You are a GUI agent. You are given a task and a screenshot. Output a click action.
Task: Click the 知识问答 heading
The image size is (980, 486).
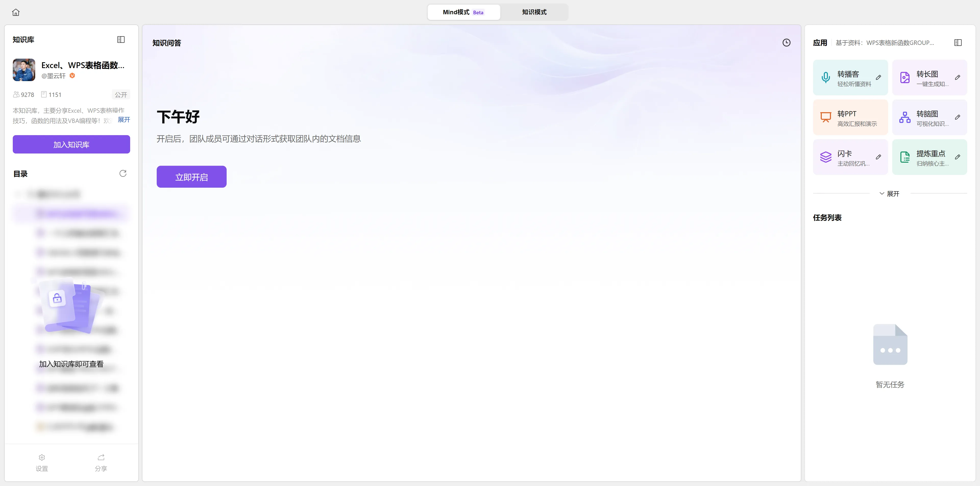[167, 43]
